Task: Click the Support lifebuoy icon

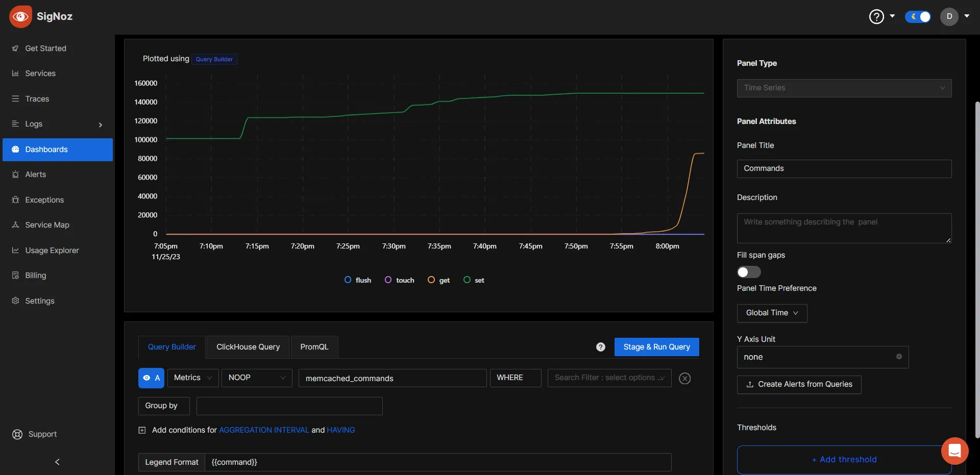Action: (x=17, y=434)
